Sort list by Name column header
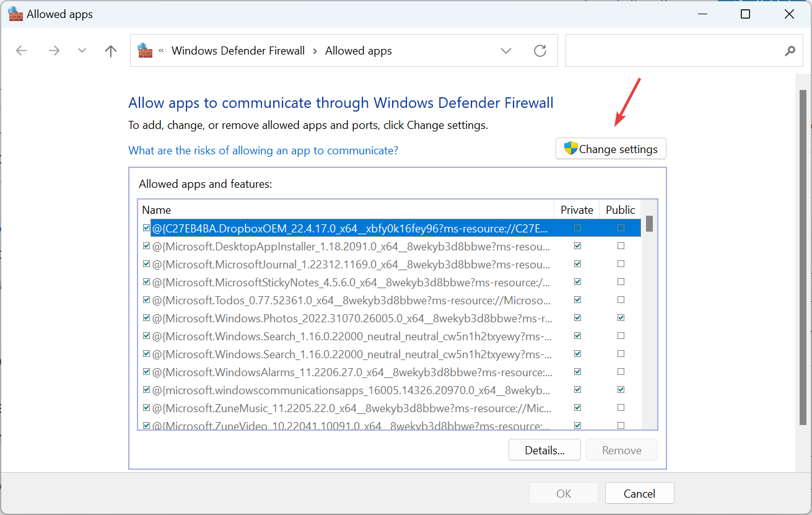This screenshot has height=515, width=812. (346, 209)
